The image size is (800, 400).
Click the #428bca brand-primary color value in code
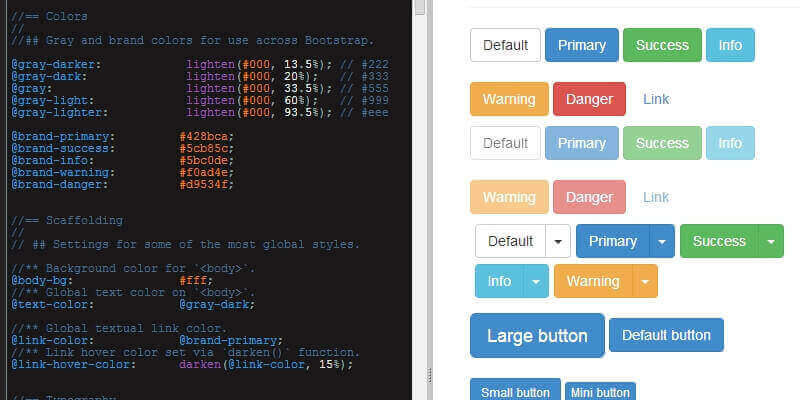point(206,136)
